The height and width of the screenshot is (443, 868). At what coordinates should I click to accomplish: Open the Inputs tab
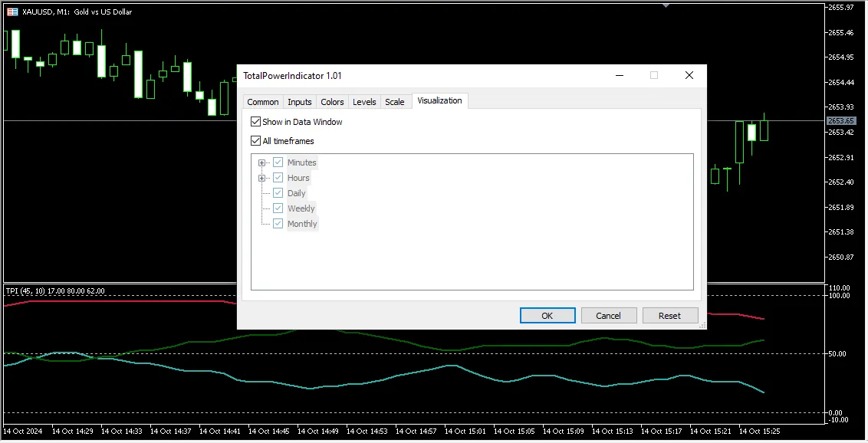300,102
